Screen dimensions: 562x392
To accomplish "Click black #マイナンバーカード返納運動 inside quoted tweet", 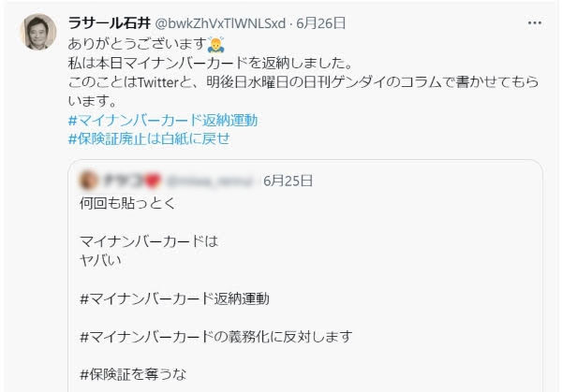I will (174, 298).
